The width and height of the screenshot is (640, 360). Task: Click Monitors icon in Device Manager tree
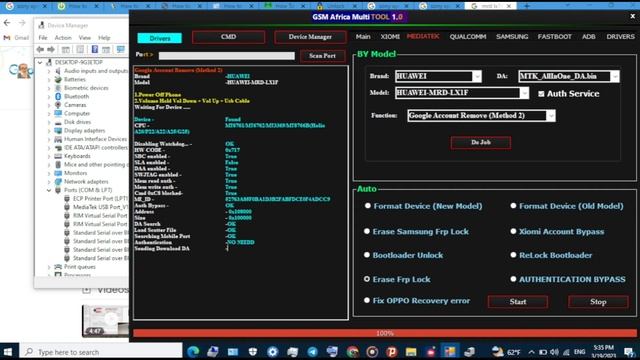click(x=58, y=173)
